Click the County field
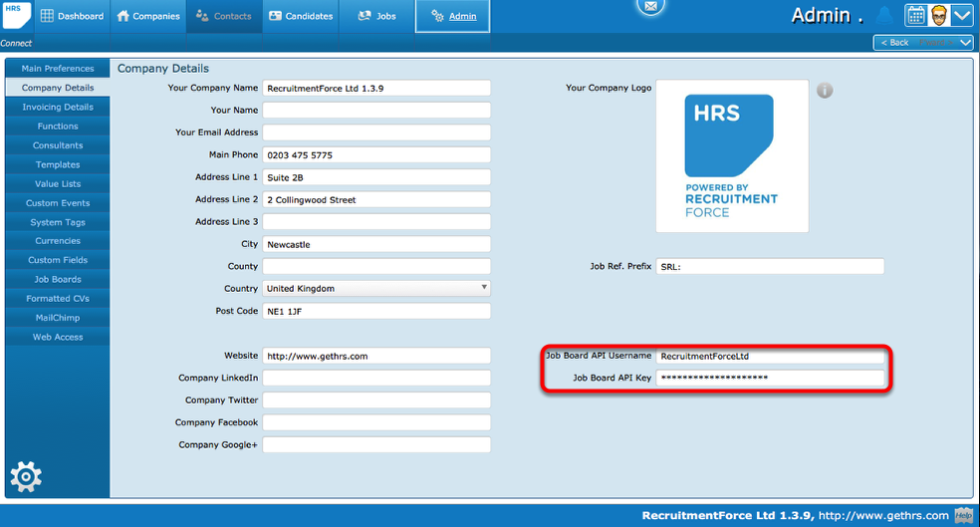Viewport: 980px width, 527px height. (376, 266)
